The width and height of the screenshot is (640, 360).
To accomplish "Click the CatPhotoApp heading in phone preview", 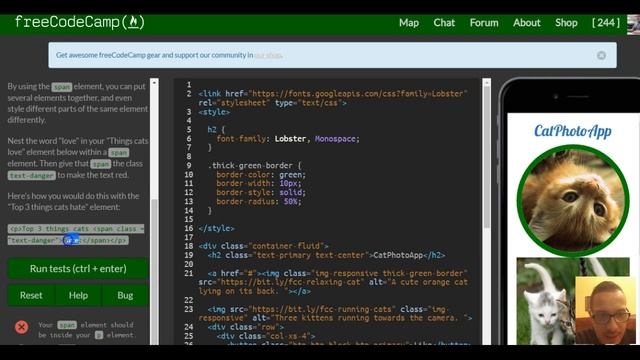I will [x=573, y=131].
